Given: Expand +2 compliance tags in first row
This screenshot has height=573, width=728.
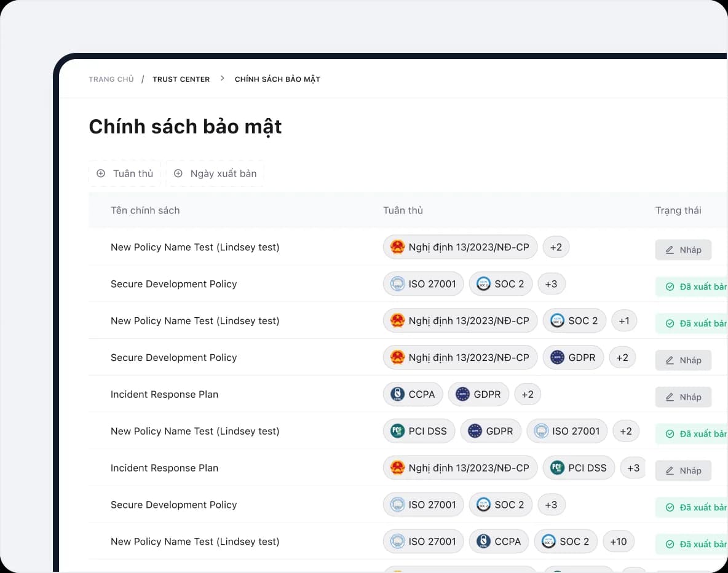Looking at the screenshot, I should pyautogui.click(x=556, y=247).
